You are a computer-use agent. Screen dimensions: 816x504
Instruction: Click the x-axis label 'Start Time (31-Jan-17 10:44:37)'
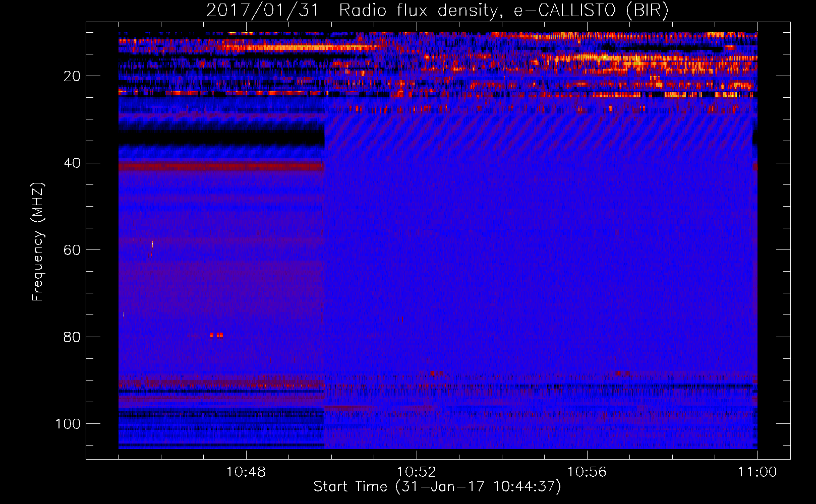pos(437,486)
